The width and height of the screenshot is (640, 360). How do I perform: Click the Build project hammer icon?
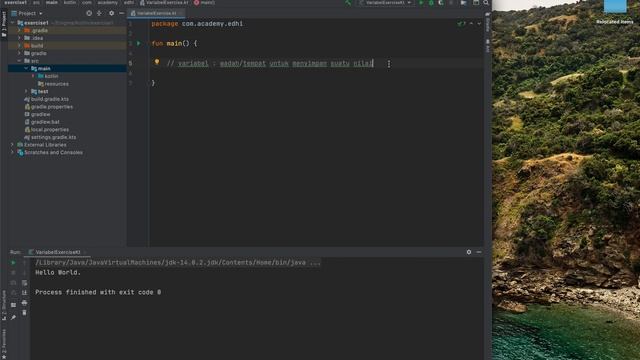(x=348, y=3)
